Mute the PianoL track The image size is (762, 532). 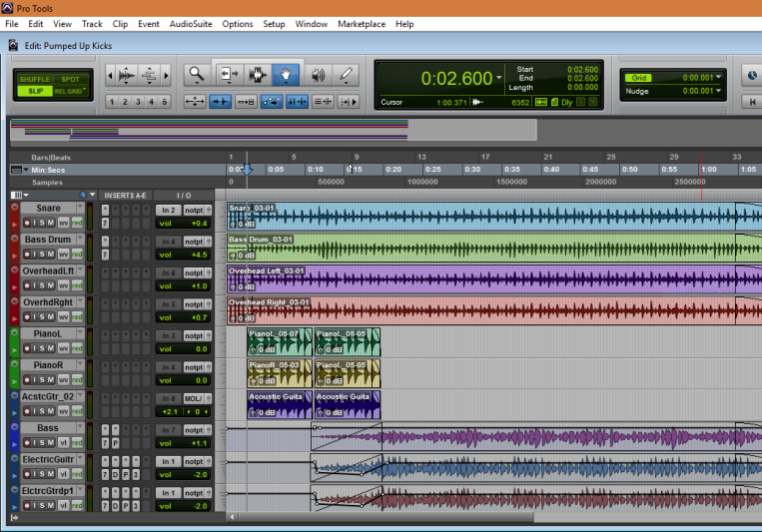coord(51,348)
